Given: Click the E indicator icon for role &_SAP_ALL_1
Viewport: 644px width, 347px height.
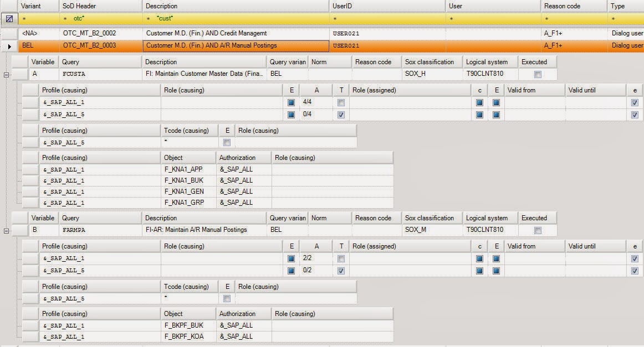Looking at the screenshot, I should pyautogui.click(x=291, y=102).
